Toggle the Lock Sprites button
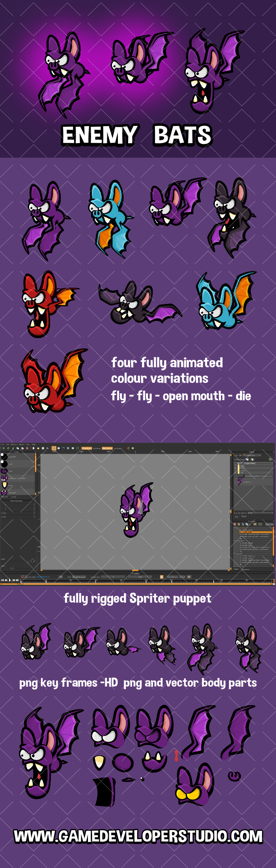 [118, 448]
